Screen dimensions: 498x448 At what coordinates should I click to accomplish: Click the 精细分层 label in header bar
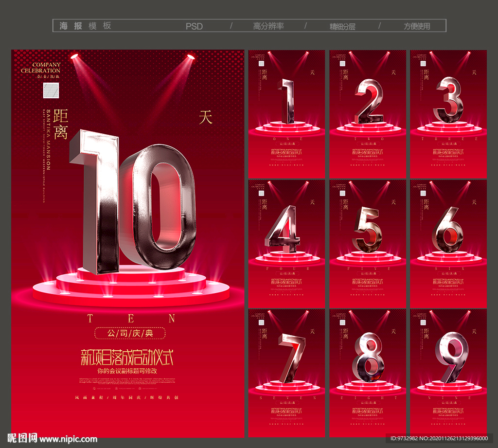pyautogui.click(x=342, y=26)
